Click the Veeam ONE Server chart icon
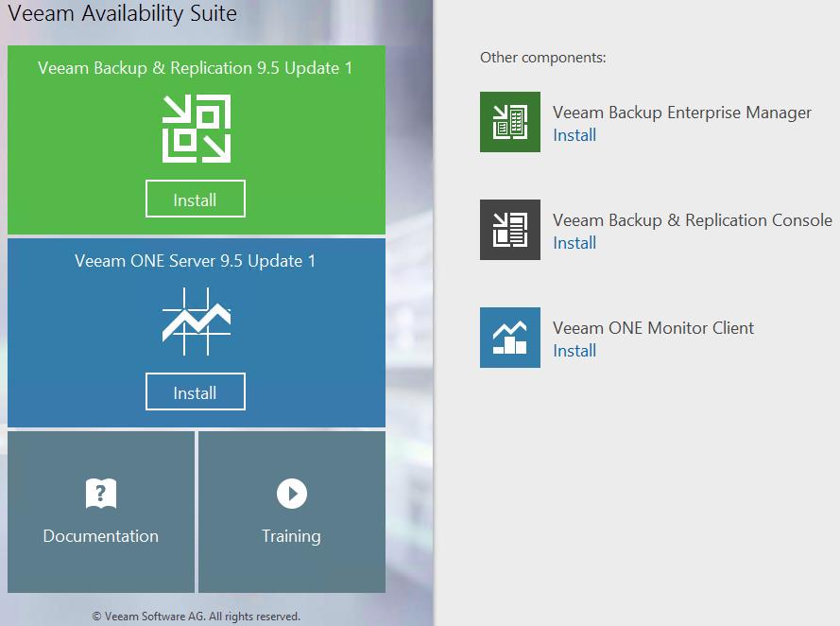Screen dimensions: 840x626 coord(197,322)
